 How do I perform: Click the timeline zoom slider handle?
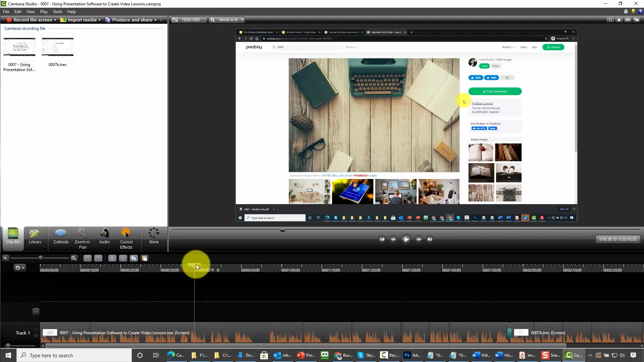[41, 258]
